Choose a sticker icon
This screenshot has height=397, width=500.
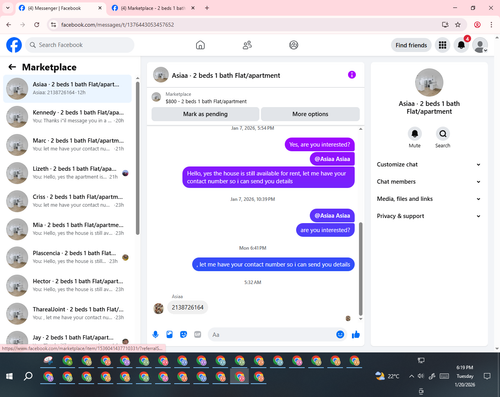tap(183, 334)
